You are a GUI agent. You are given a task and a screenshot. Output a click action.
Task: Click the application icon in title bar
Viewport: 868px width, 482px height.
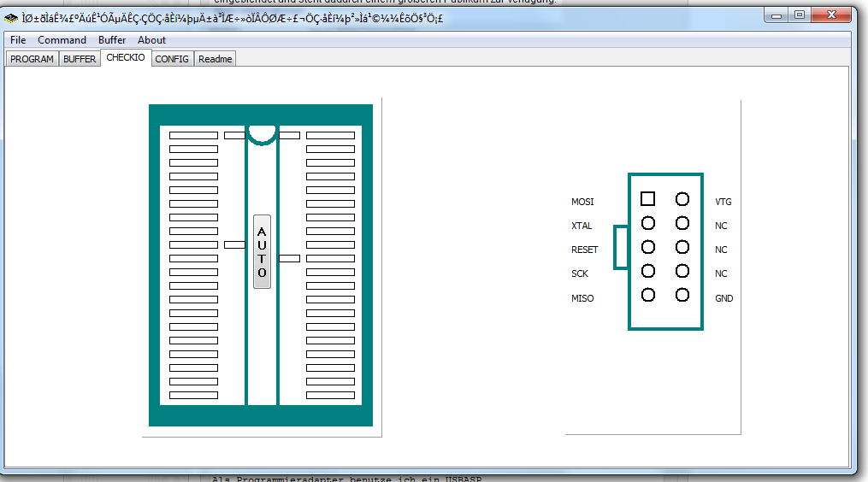pyautogui.click(x=11, y=19)
